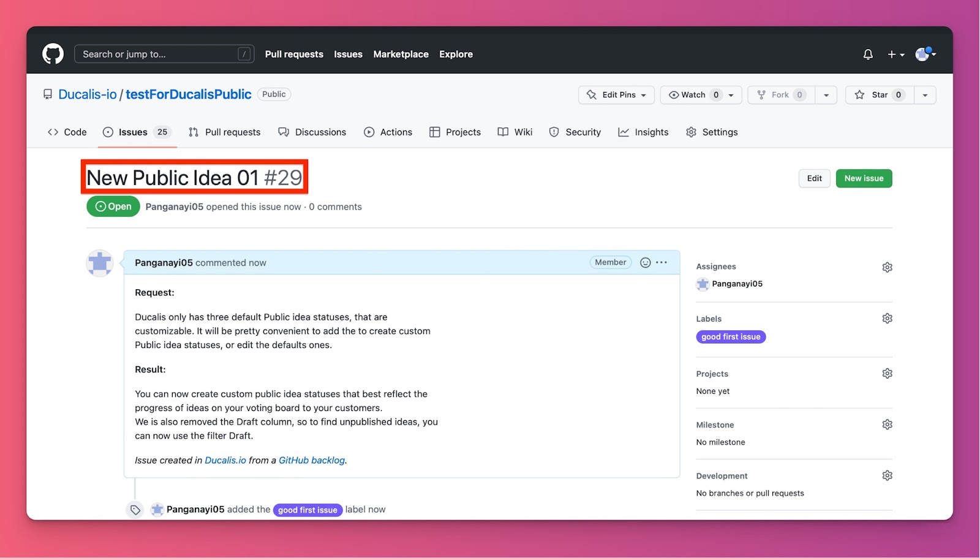Open the GitHub backlog link
Screen dimensions: 980x558
point(312,460)
